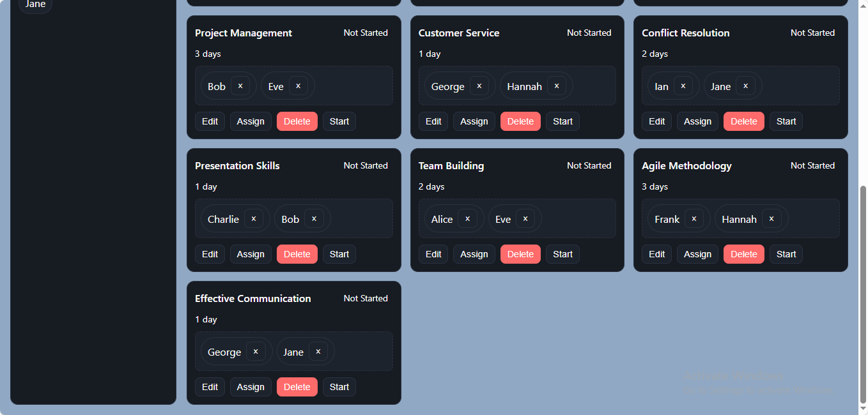Assign people to Effective Communication
868x415 pixels.
251,387
